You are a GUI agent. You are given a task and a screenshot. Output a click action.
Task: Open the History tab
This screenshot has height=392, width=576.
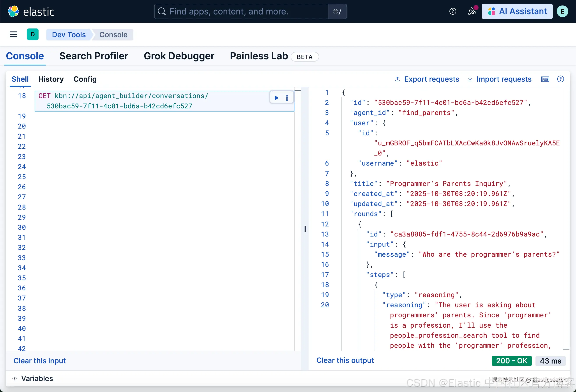click(x=51, y=79)
